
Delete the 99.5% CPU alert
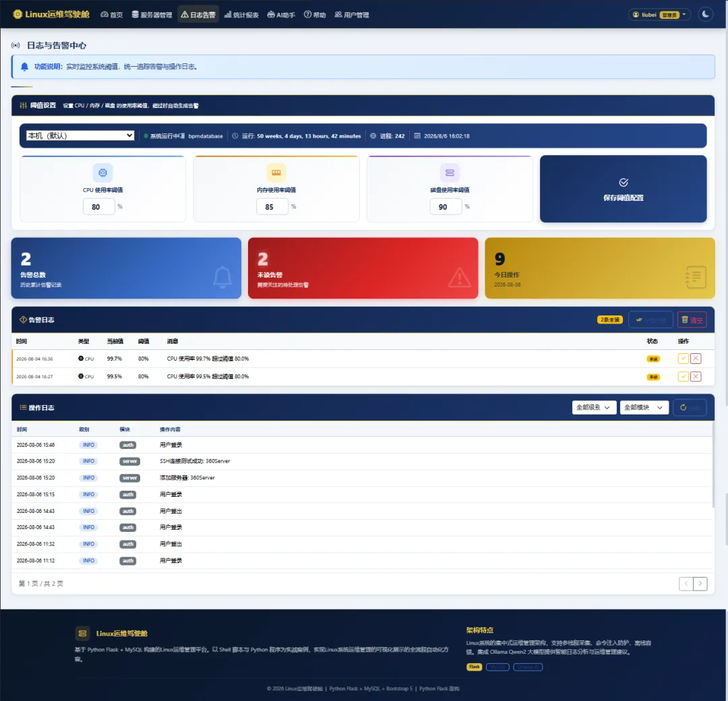coord(696,377)
